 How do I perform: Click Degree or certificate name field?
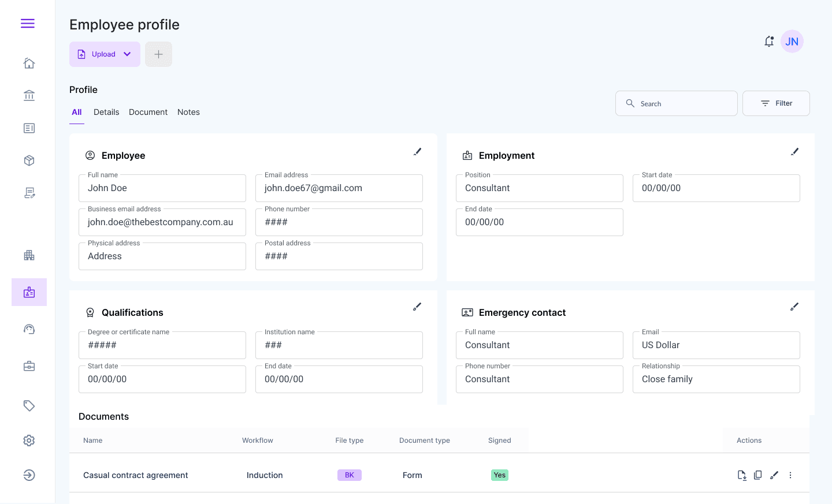[162, 345]
